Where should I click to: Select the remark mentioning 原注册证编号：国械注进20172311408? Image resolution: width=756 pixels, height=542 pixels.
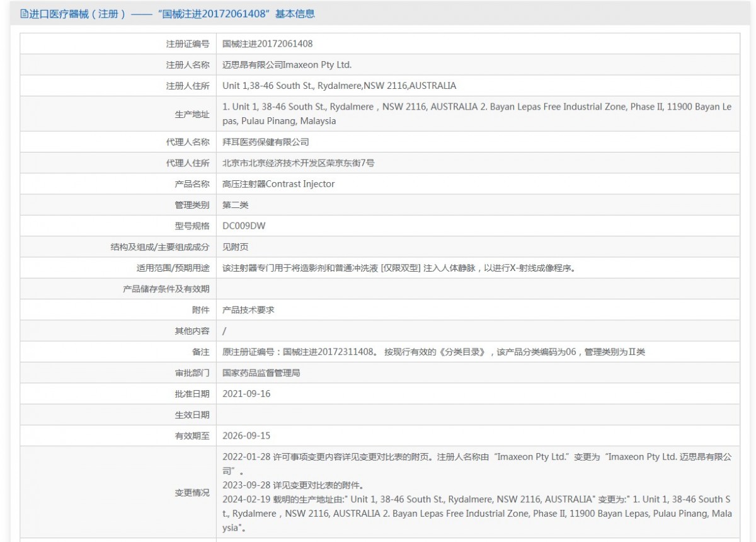point(434,352)
